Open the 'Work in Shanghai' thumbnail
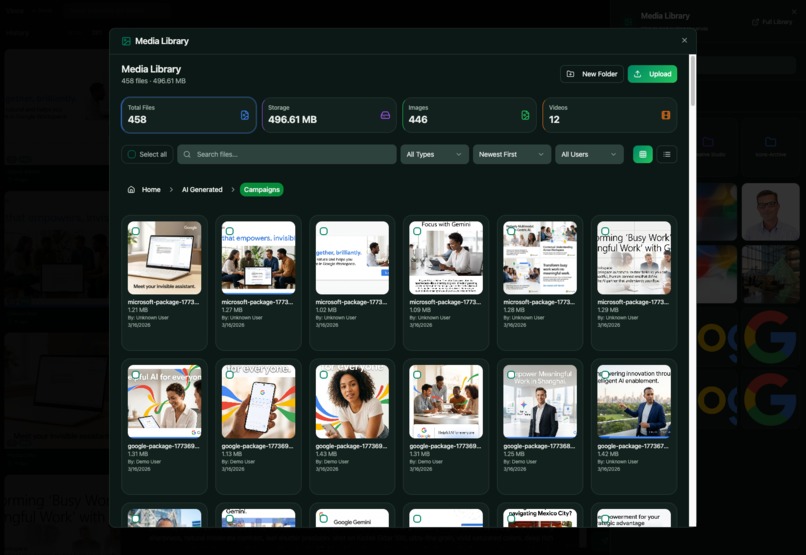 [540, 402]
